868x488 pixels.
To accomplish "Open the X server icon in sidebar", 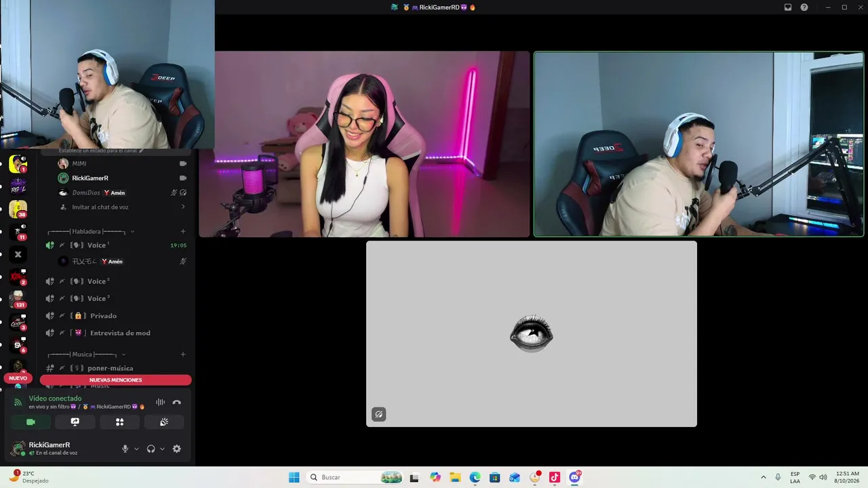I will [18, 254].
